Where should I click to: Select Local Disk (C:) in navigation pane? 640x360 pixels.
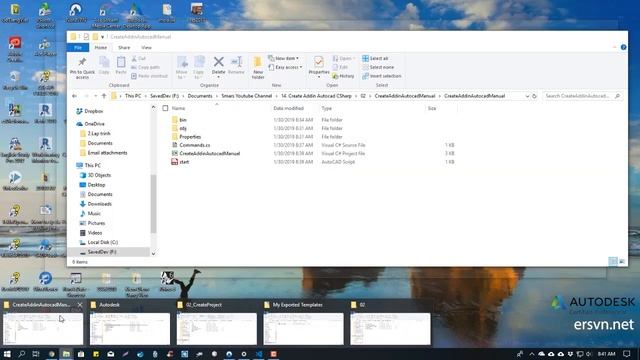pos(103,242)
